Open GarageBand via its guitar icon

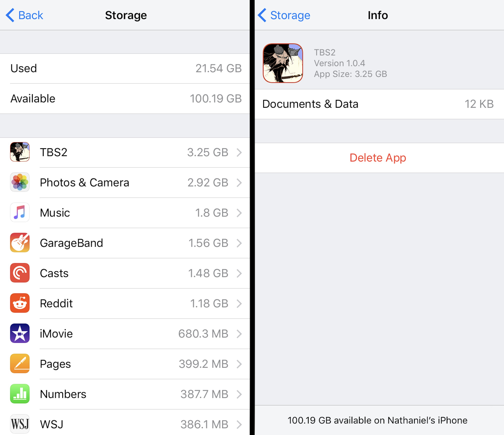pos(20,243)
